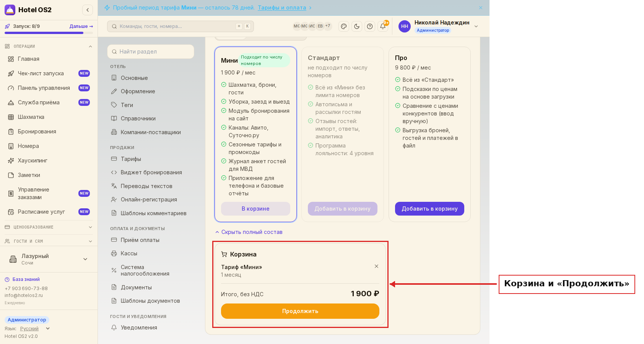Collapse the ОПЕРАЦИИ sidebar group
This screenshot has height=344, width=644.
point(49,46)
